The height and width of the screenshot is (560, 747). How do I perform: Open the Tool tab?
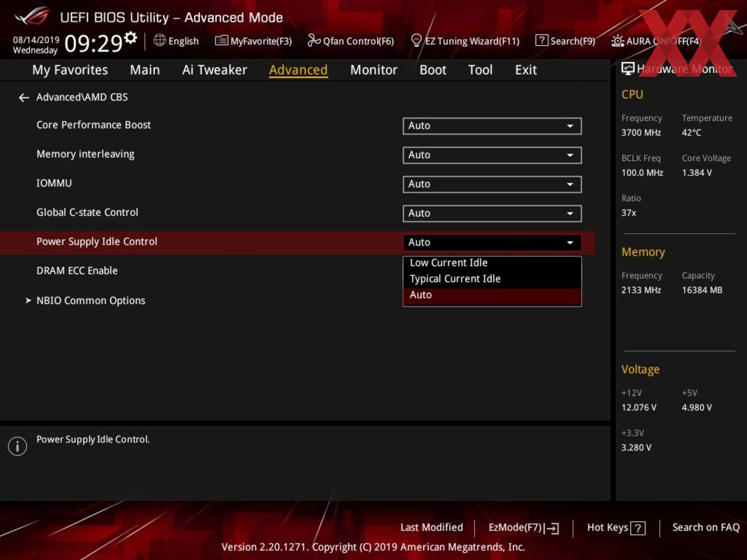click(x=480, y=70)
